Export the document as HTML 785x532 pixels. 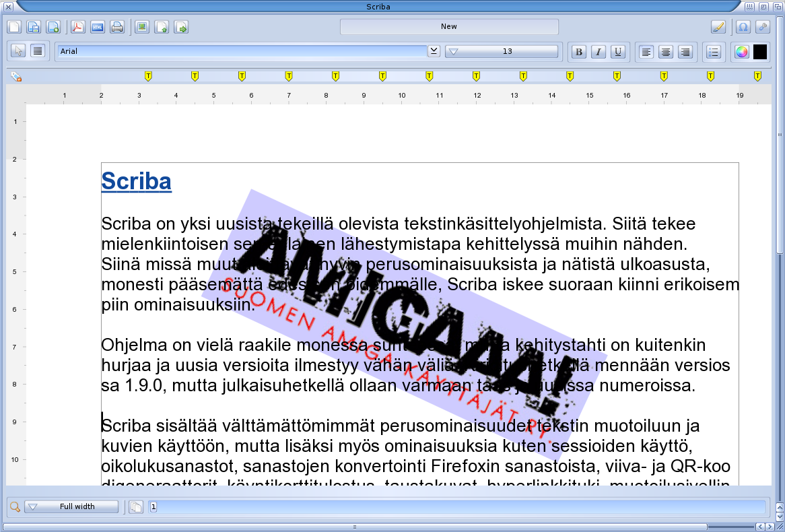coord(98,27)
